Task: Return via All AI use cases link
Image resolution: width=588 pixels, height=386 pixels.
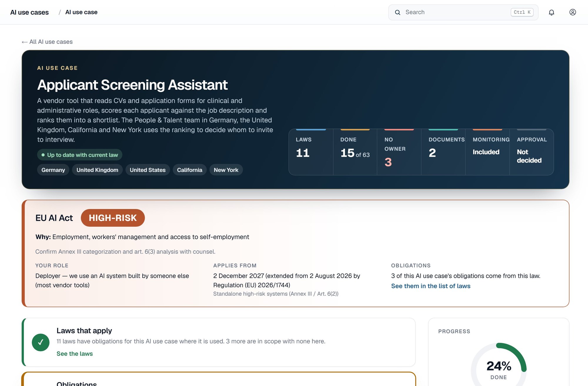Action: [x=47, y=42]
